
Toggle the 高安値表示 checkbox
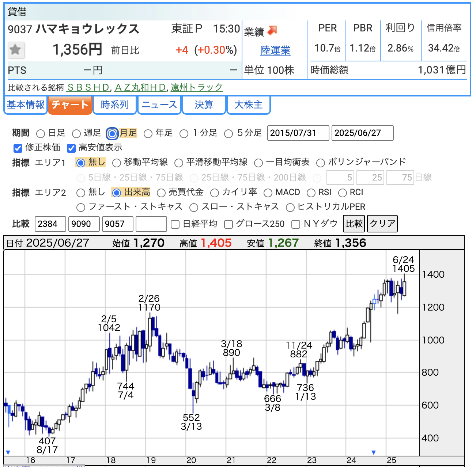pos(71,148)
